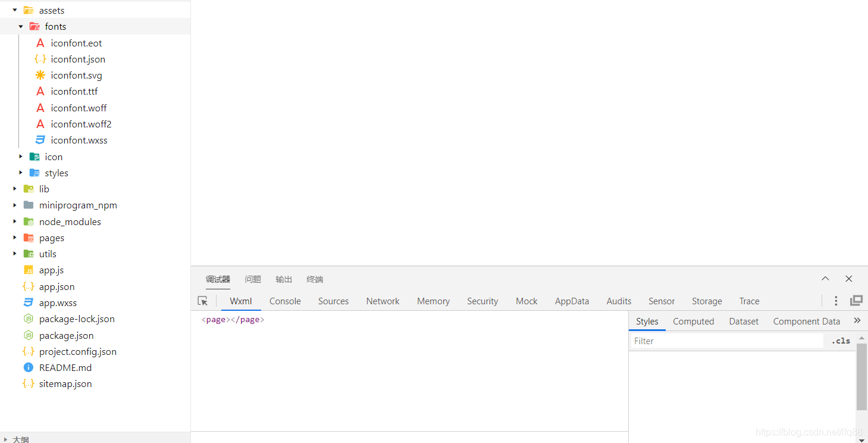868x443 pixels.
Task: Open the AppData tab
Action: (x=572, y=301)
